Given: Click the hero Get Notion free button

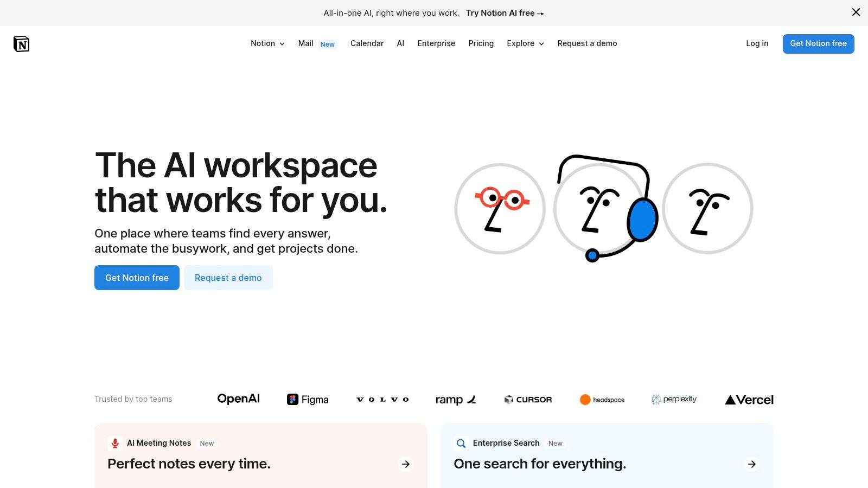Looking at the screenshot, I should (x=137, y=278).
